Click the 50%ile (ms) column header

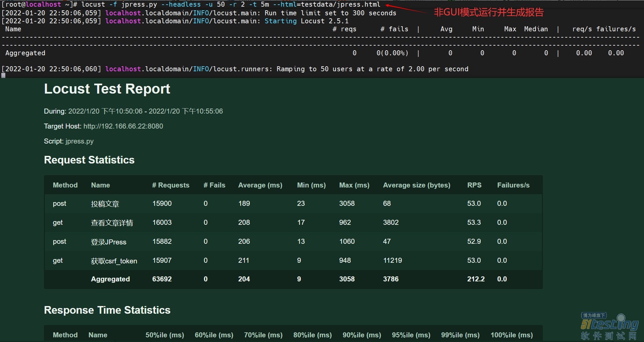[x=165, y=335]
